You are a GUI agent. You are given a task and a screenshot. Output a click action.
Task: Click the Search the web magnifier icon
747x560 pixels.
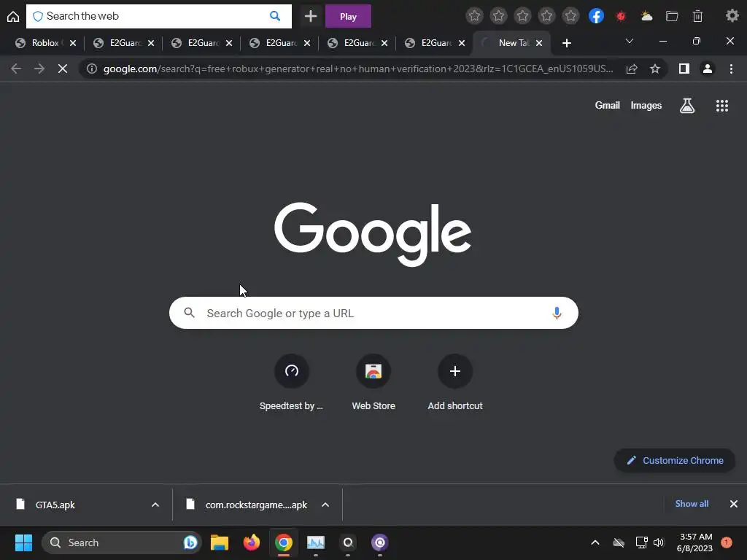pyautogui.click(x=275, y=16)
